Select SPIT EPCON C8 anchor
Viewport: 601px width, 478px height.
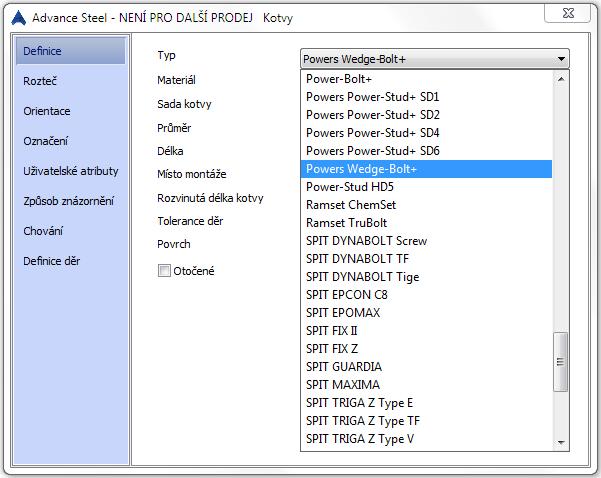tap(426, 295)
